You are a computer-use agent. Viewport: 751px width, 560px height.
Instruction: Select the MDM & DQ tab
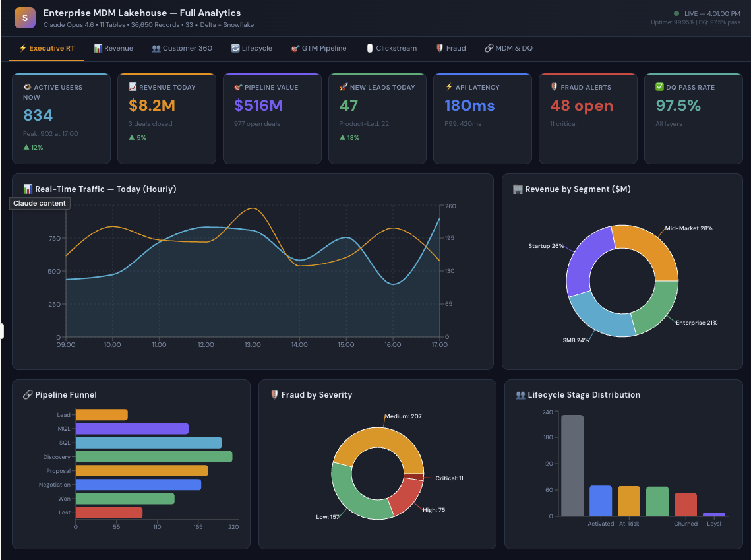(508, 48)
